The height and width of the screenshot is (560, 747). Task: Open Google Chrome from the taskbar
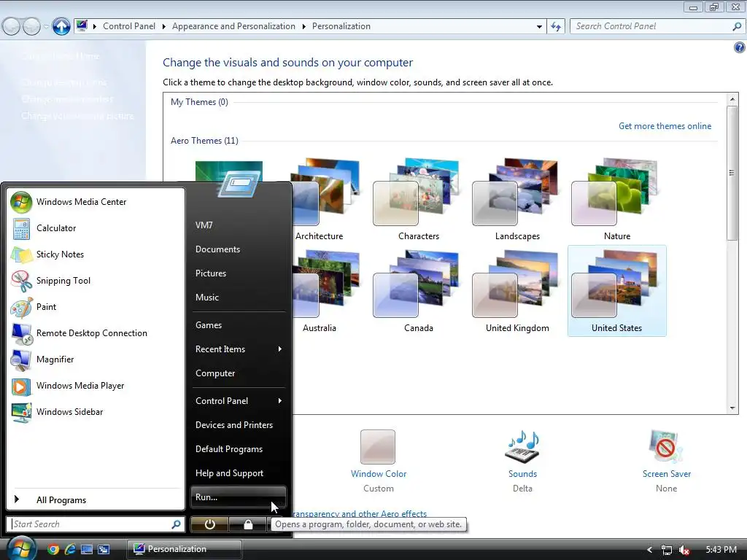(x=53, y=549)
